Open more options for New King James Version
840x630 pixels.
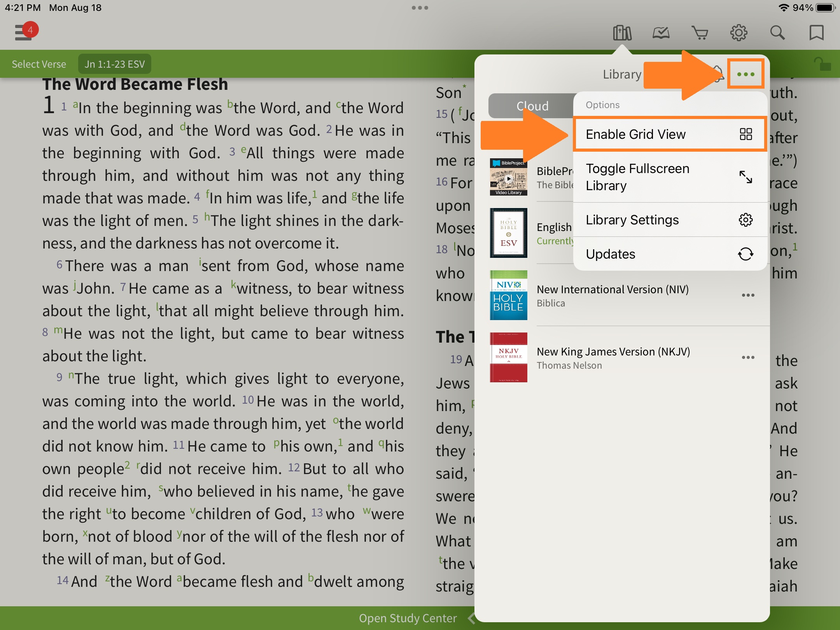(748, 357)
